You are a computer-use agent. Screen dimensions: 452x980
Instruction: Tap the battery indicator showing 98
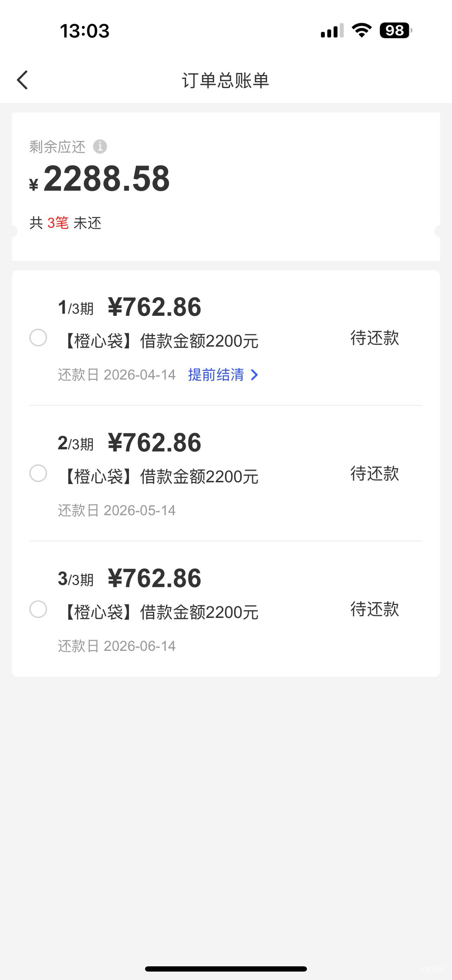click(395, 30)
